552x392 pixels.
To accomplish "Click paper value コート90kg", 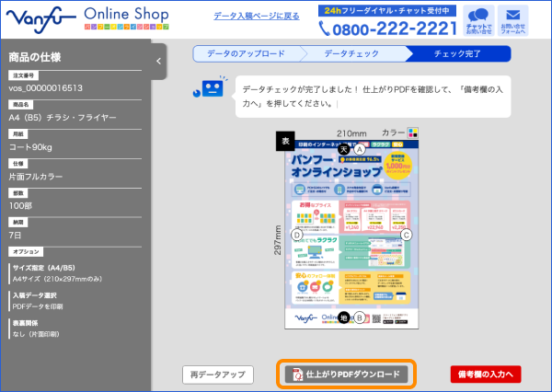I will pos(30,147).
